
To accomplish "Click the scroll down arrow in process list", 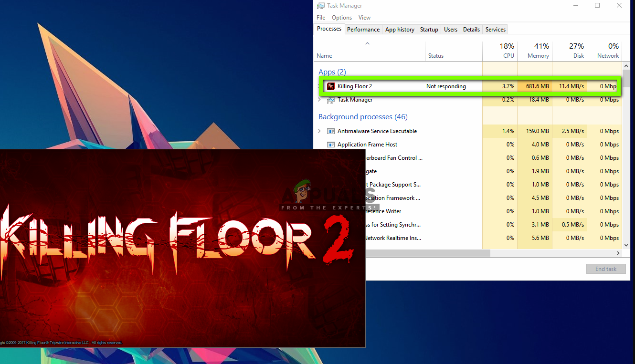I will tap(625, 245).
